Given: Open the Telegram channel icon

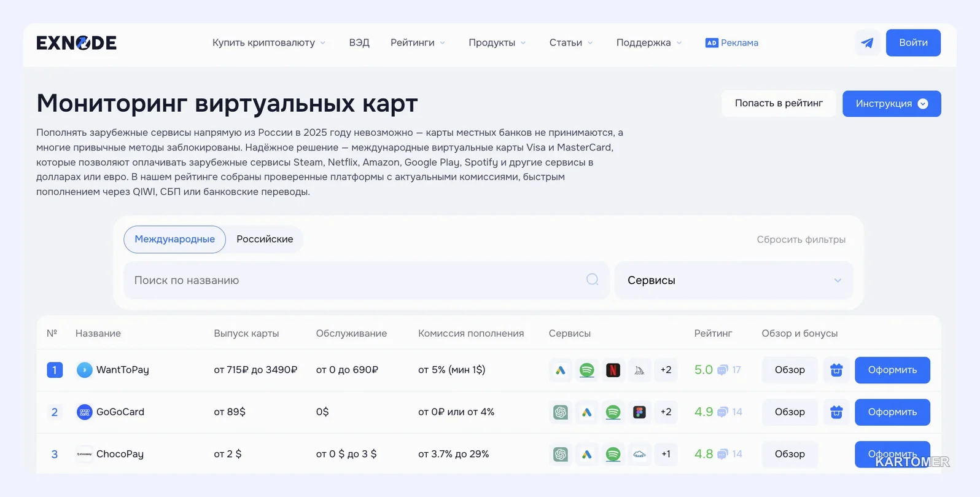Looking at the screenshot, I should 868,42.
